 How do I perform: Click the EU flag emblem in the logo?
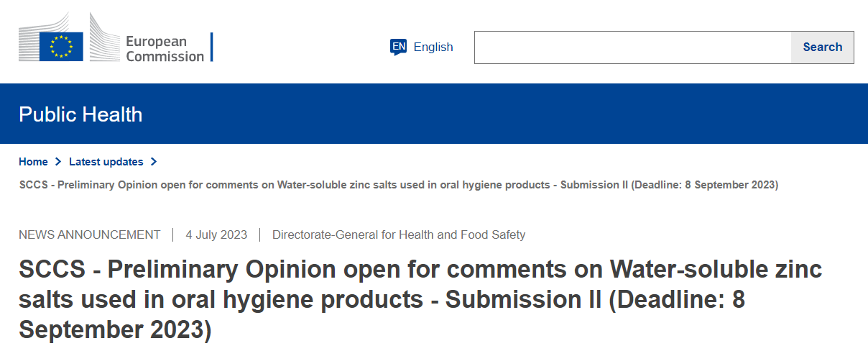coord(62,47)
